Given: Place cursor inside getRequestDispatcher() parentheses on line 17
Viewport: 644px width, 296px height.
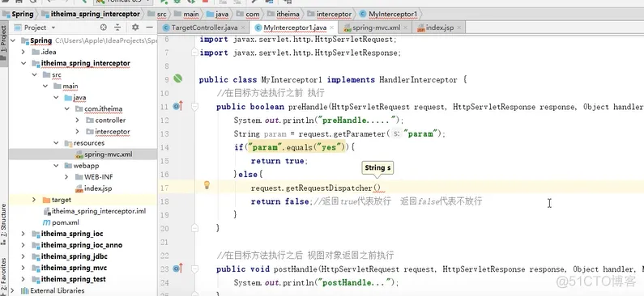Looking at the screenshot, I should tap(377, 188).
